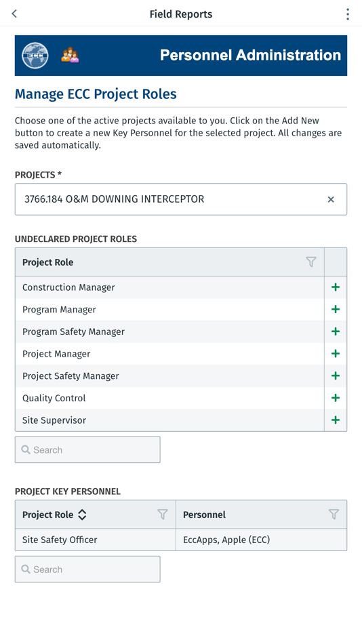Filter the undeclared Project Role column

pyautogui.click(x=311, y=262)
